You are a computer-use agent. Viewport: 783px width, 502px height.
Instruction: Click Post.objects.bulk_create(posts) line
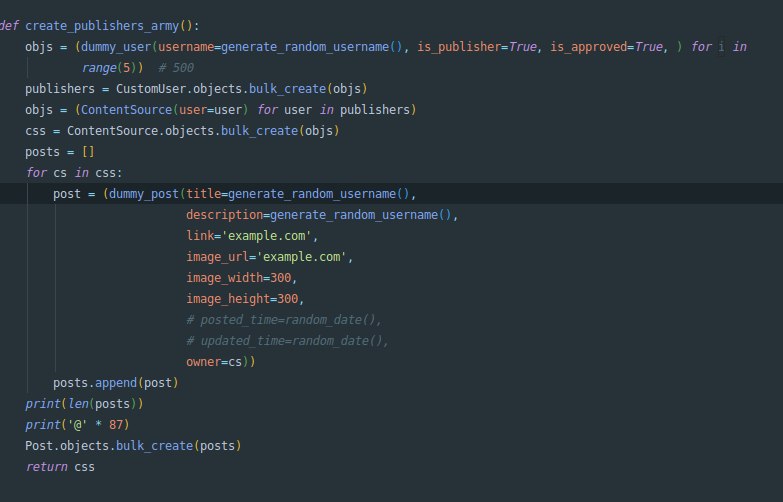133,446
